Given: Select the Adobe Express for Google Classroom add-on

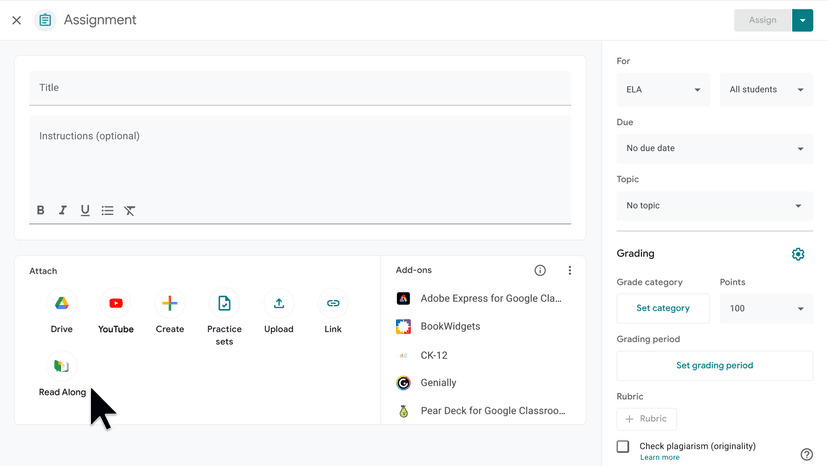Looking at the screenshot, I should (479, 299).
